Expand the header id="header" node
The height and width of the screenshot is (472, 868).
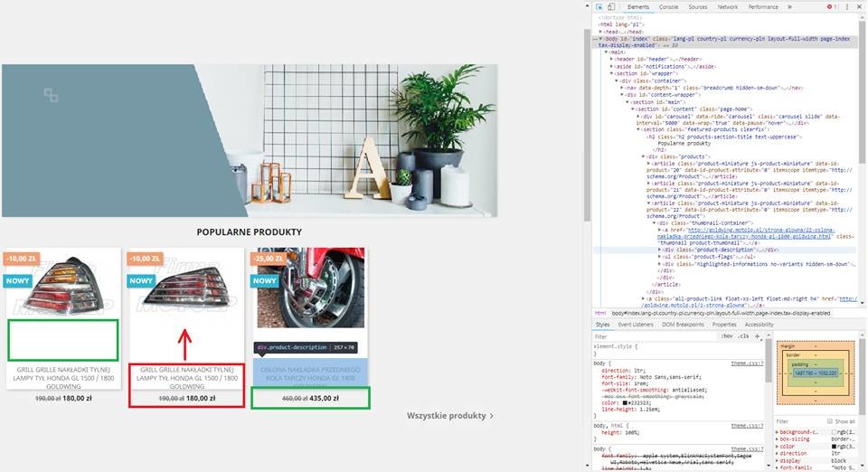click(x=612, y=59)
